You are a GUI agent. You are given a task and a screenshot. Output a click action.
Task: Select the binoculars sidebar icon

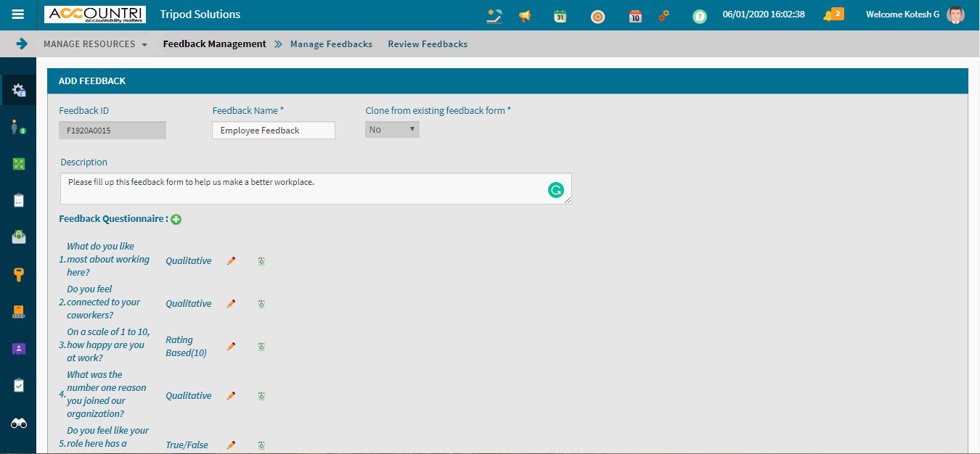(19, 424)
